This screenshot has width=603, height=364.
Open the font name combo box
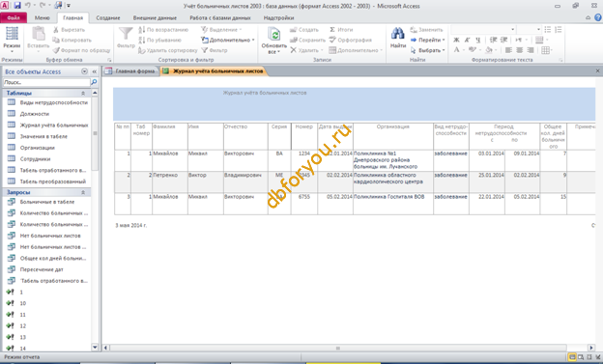point(483,30)
